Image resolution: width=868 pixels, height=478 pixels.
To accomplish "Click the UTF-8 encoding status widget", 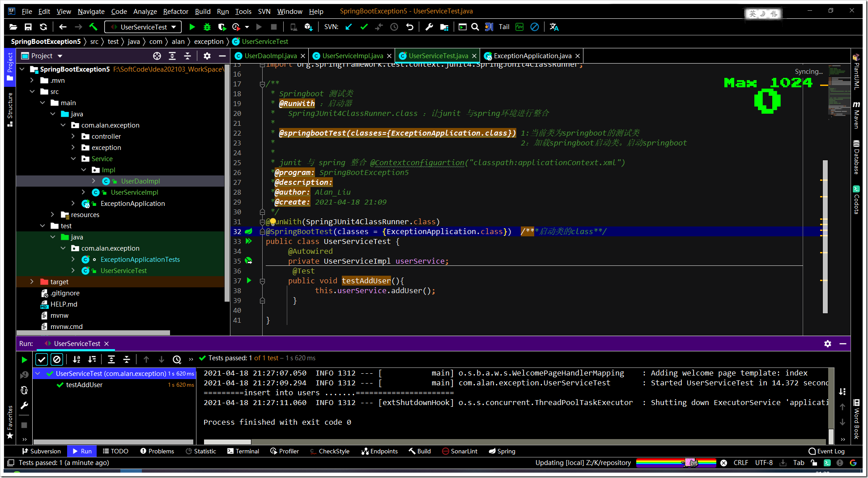I will (x=764, y=463).
